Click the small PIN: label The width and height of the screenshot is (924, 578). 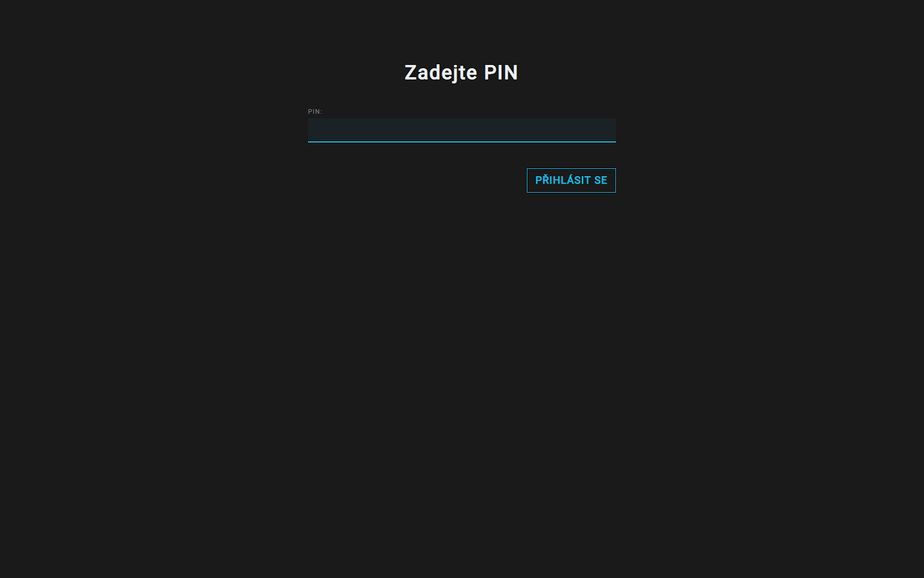(x=315, y=112)
